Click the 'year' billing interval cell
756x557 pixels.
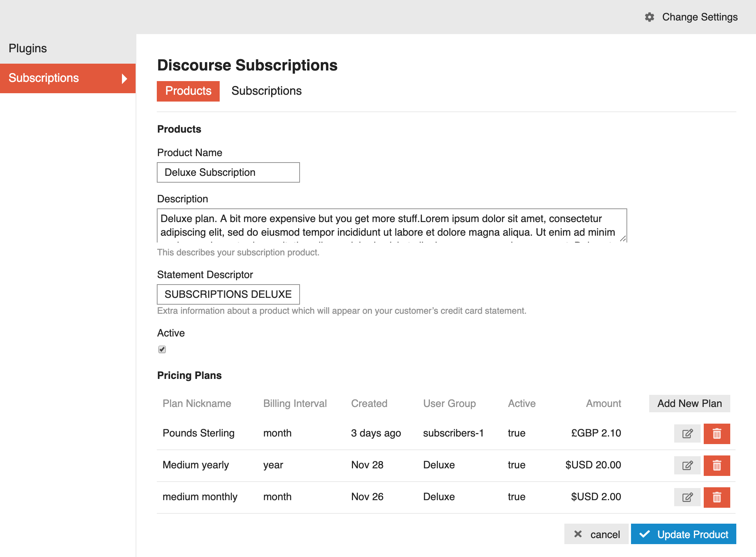tap(273, 465)
